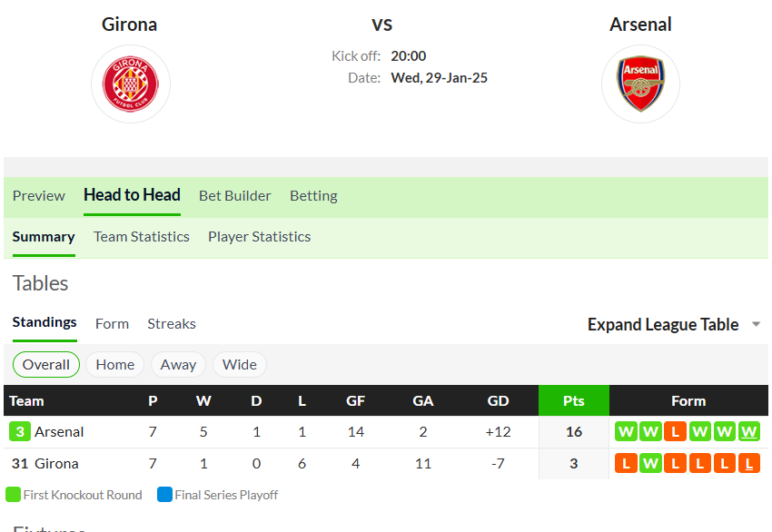The width and height of the screenshot is (772, 532).
Task: Click Arsenal's underlined latest W result badge
Action: tap(749, 431)
